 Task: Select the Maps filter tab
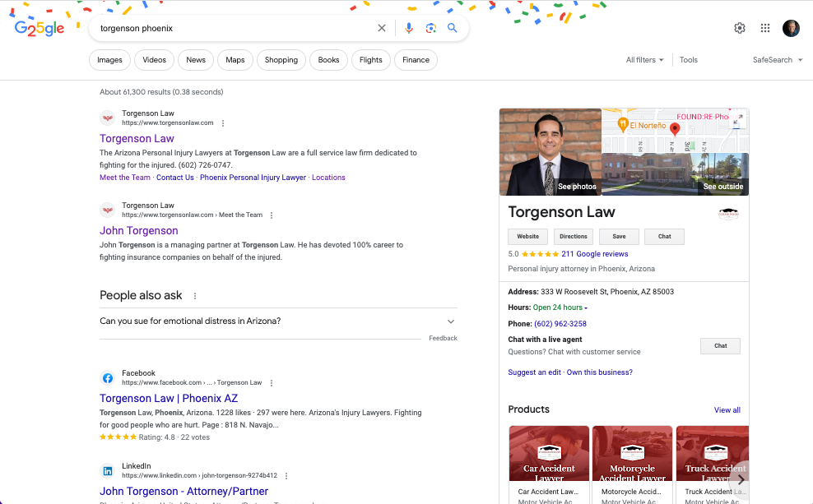(x=235, y=60)
